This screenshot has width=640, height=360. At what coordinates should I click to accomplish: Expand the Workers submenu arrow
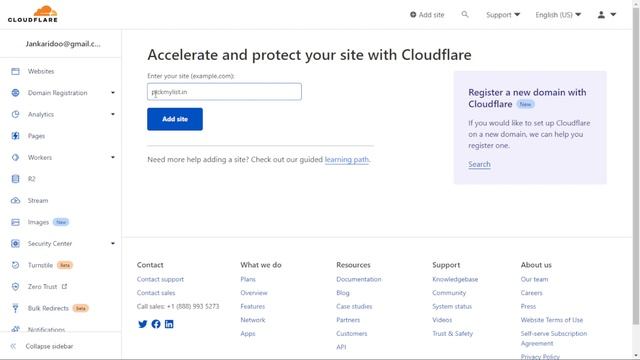113,158
